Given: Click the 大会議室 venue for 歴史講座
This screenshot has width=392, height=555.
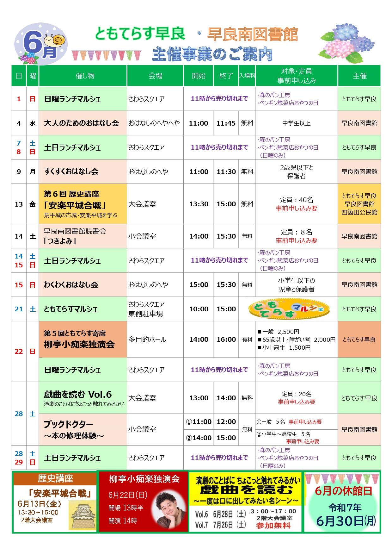Looking at the screenshot, I should point(155,204).
